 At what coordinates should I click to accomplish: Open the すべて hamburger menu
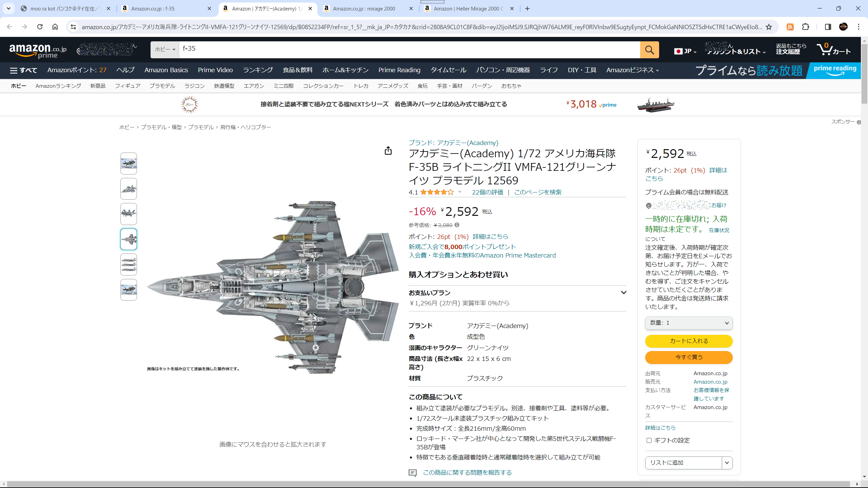coord(23,70)
